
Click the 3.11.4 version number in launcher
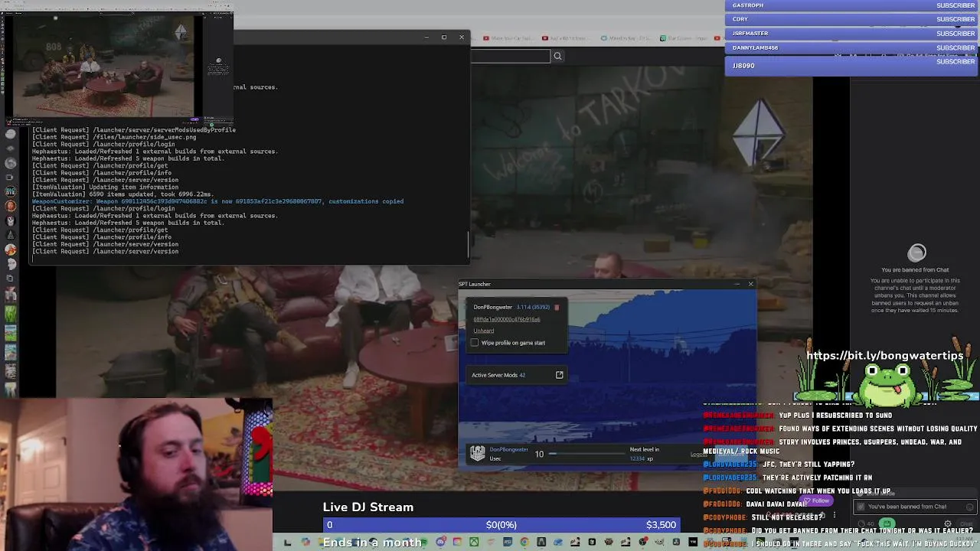[532, 308]
